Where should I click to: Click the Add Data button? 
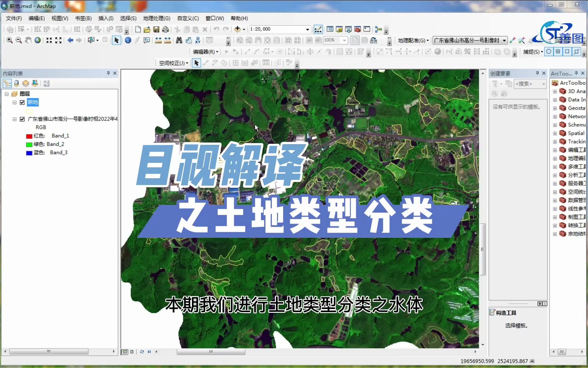238,29
